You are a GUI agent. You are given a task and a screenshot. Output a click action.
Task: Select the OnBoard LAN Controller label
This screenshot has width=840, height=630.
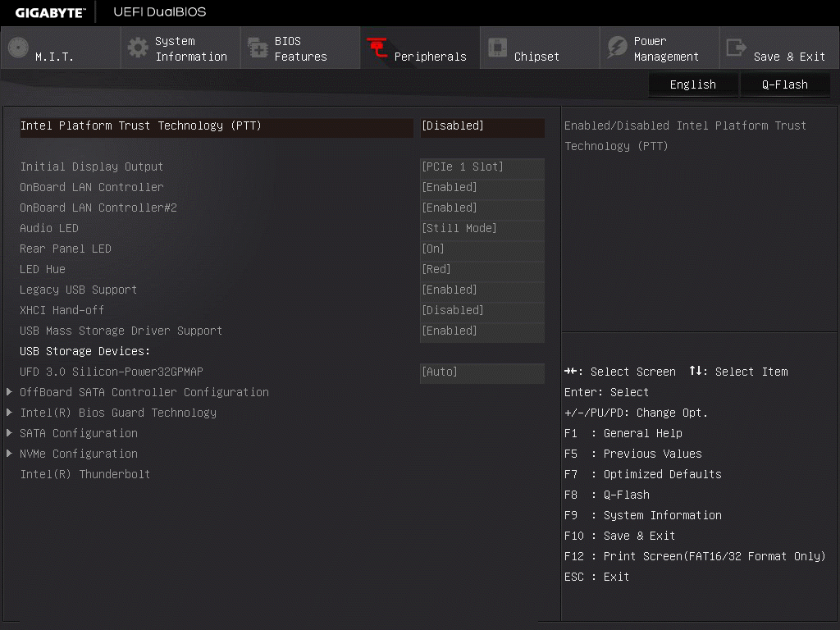[x=92, y=187]
